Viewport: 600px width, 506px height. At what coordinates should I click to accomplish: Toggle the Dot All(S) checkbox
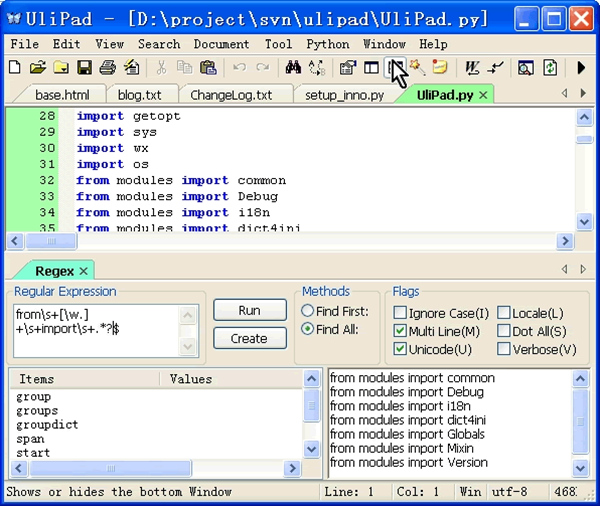point(504,331)
